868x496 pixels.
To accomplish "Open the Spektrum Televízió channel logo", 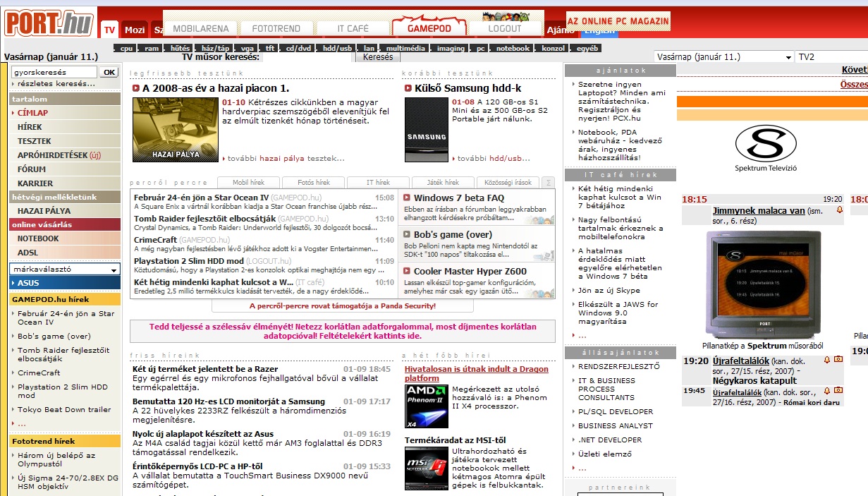I will [x=765, y=148].
